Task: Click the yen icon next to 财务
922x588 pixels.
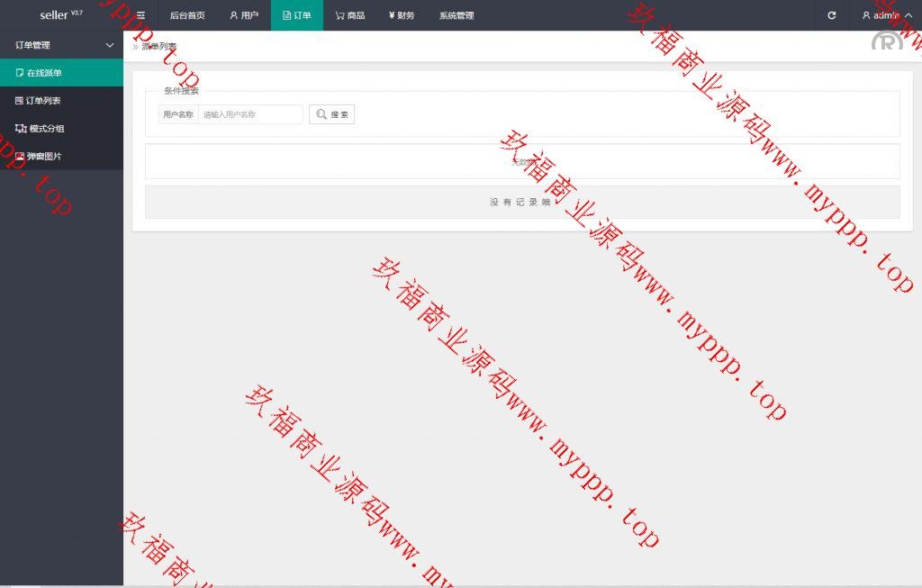Action: point(392,15)
